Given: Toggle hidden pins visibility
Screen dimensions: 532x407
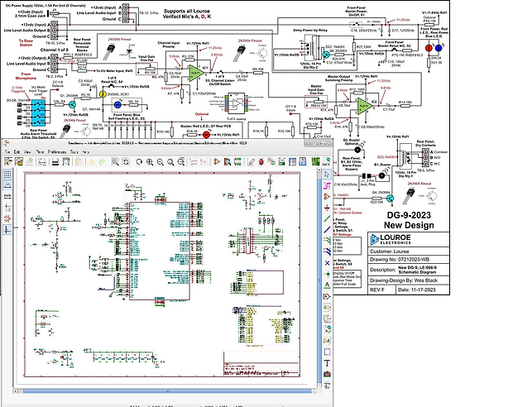Looking at the screenshot, I should [7, 218].
